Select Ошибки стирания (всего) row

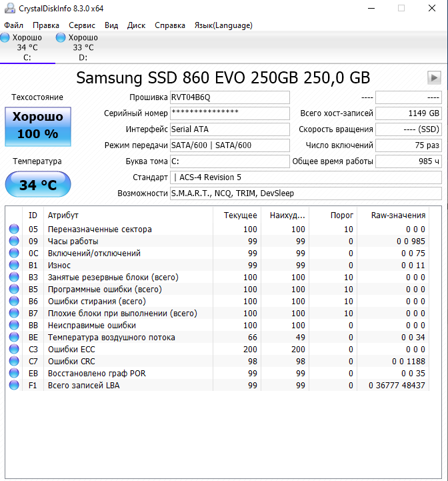pyautogui.click(x=217, y=302)
